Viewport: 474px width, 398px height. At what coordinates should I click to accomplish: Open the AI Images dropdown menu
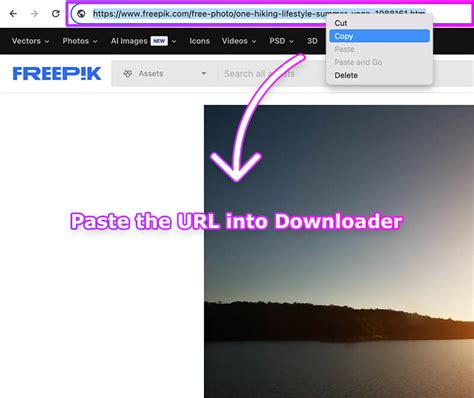[143, 41]
